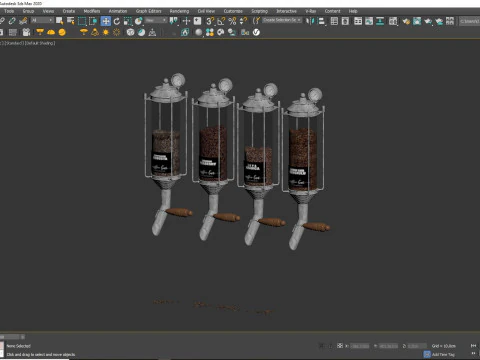Toggle the Ribbon display
This screenshot has height=360, width=480.
[358, 21]
